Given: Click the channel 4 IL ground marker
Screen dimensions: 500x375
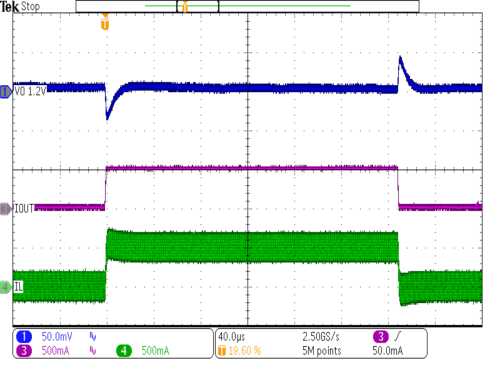Looking at the screenshot, I should (6, 287).
